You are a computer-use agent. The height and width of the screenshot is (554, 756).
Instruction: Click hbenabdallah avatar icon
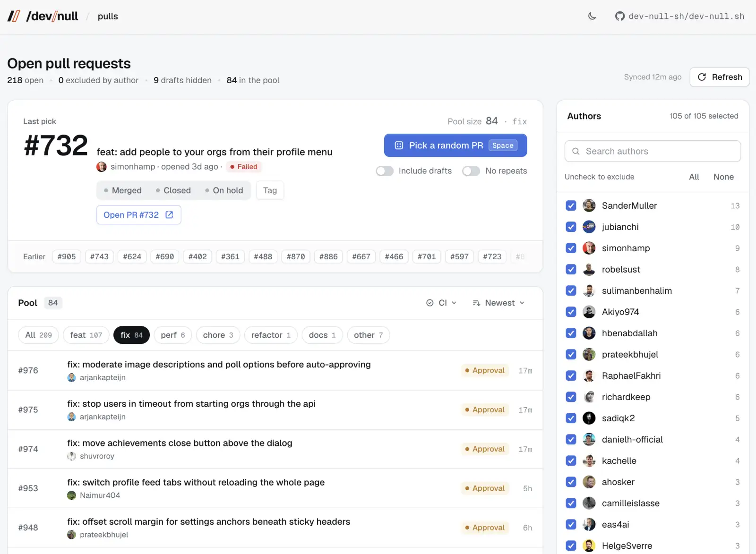pyautogui.click(x=589, y=333)
